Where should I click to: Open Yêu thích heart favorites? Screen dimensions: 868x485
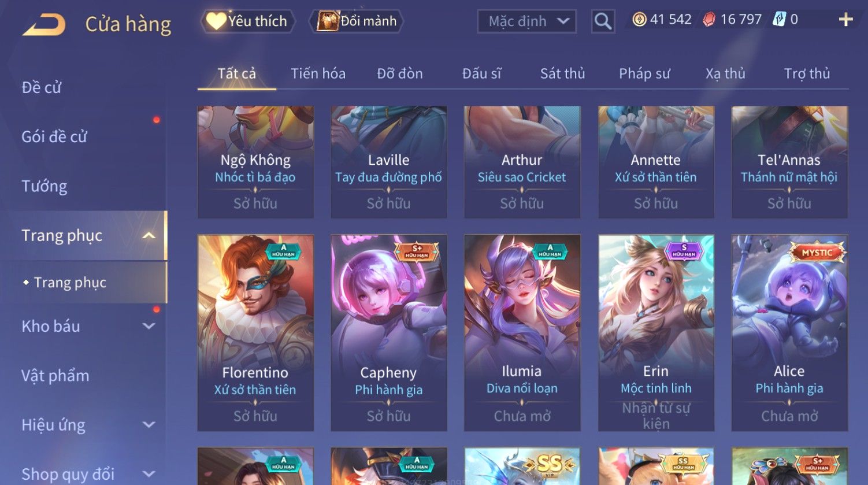248,21
